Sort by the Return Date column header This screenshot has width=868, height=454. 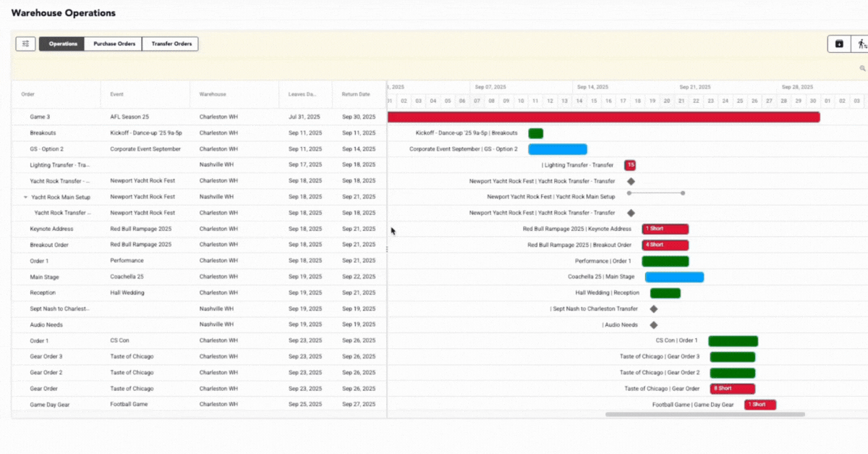(356, 94)
